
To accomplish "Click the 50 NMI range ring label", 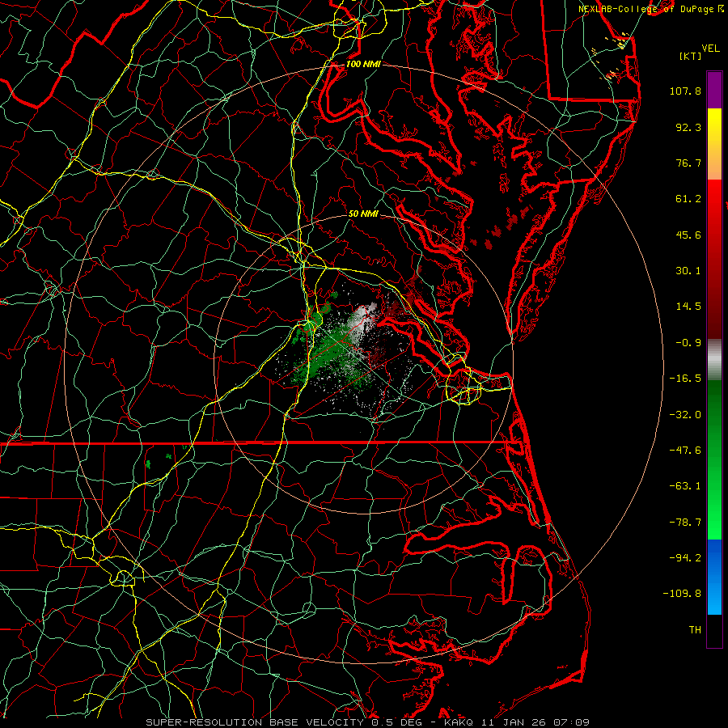I will tap(363, 214).
